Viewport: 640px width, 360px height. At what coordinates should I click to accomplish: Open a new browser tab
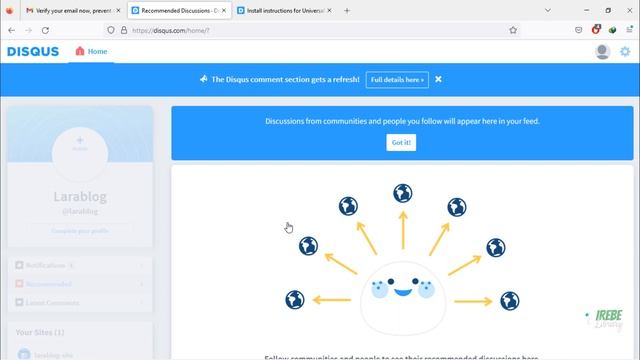[347, 11]
